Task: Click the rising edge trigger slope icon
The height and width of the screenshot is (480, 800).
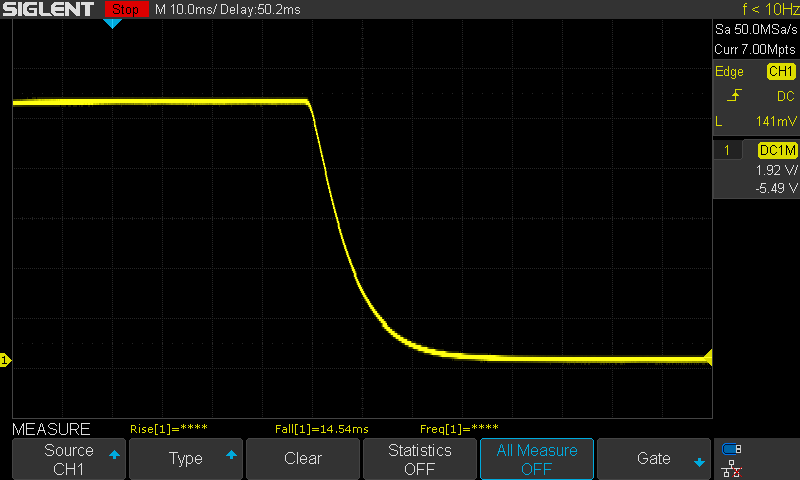Action: click(734, 95)
